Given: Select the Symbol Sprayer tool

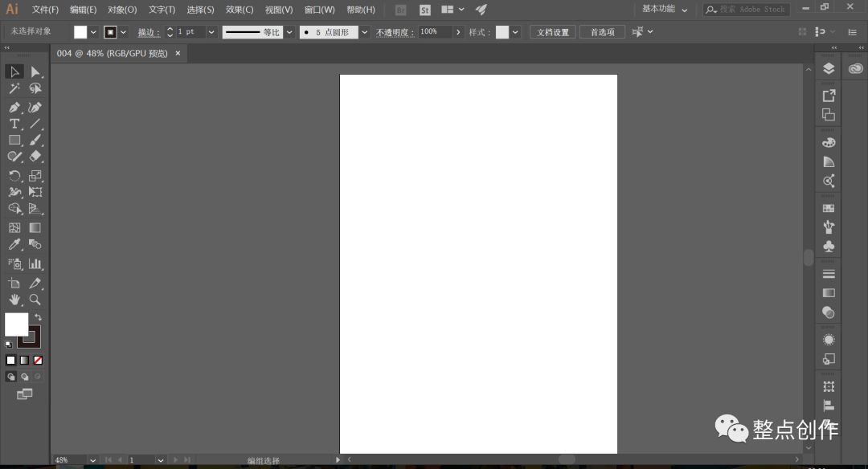Looking at the screenshot, I should [14, 263].
